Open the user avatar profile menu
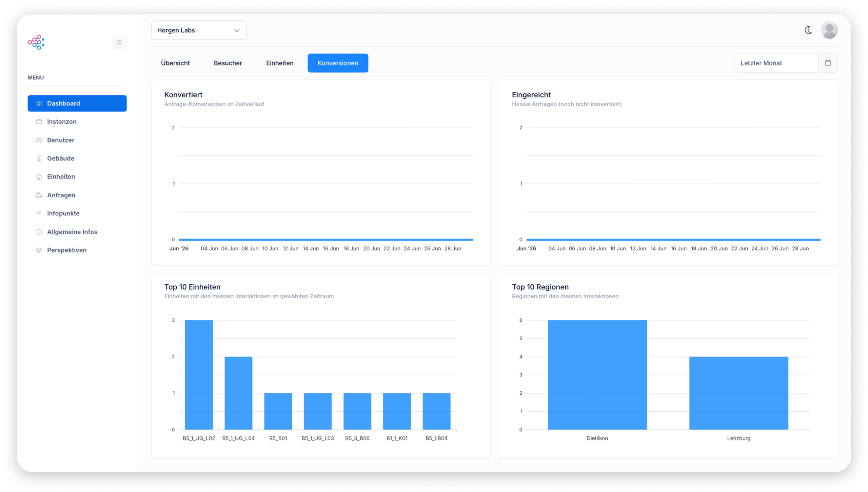Screen dimensions: 868x492 [829, 30]
